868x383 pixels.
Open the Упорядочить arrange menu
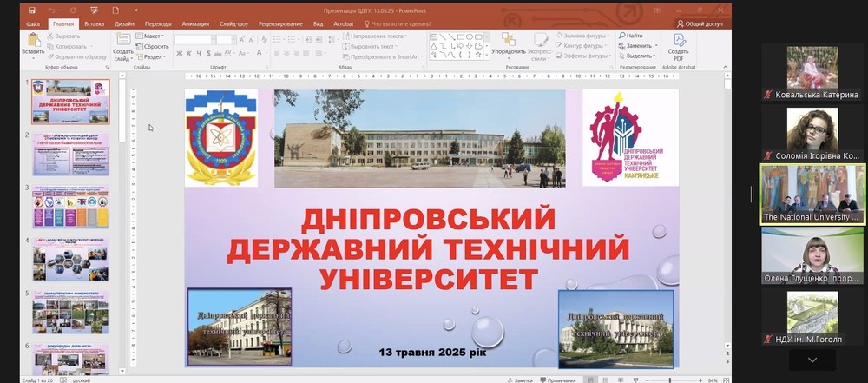(x=509, y=47)
